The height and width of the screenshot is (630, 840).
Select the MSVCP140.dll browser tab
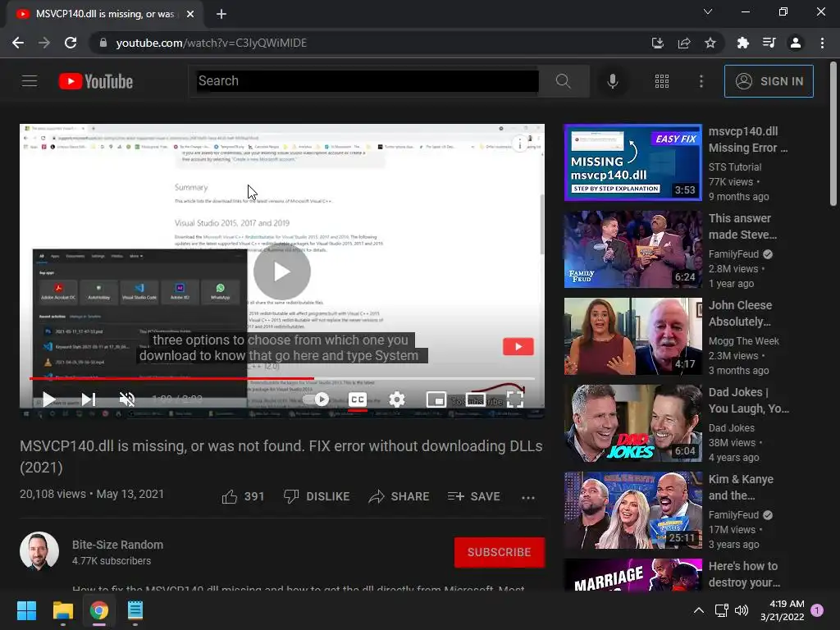point(105,14)
